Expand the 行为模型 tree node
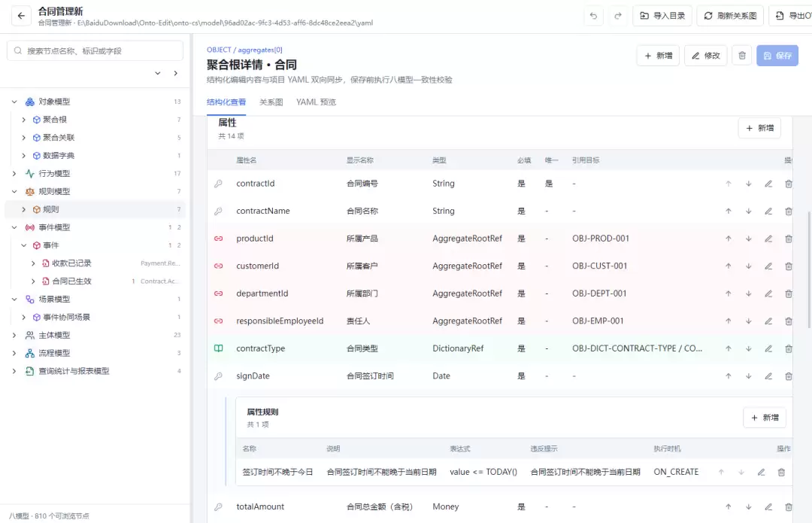812x523 pixels. pos(14,174)
